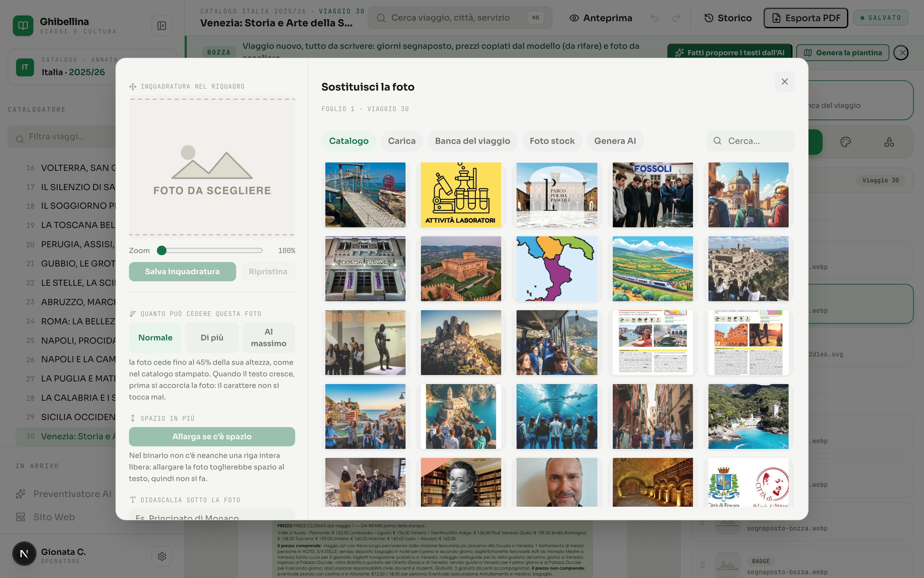Select the man's face portrait thumbnail
This screenshot has width=924, height=578.
(557, 482)
